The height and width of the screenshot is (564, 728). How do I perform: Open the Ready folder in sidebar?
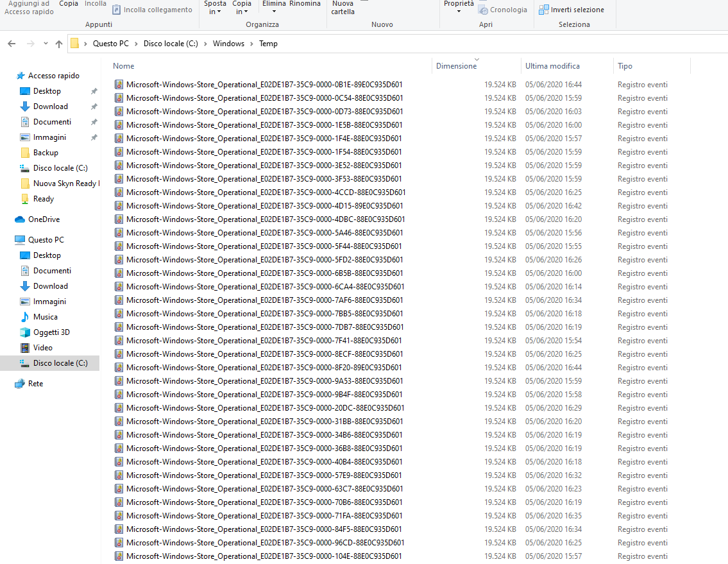[x=44, y=198]
